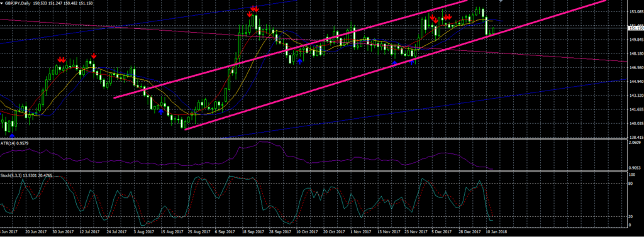
Task: Click the 25 Aug 2017 date label
Action: (x=198, y=232)
